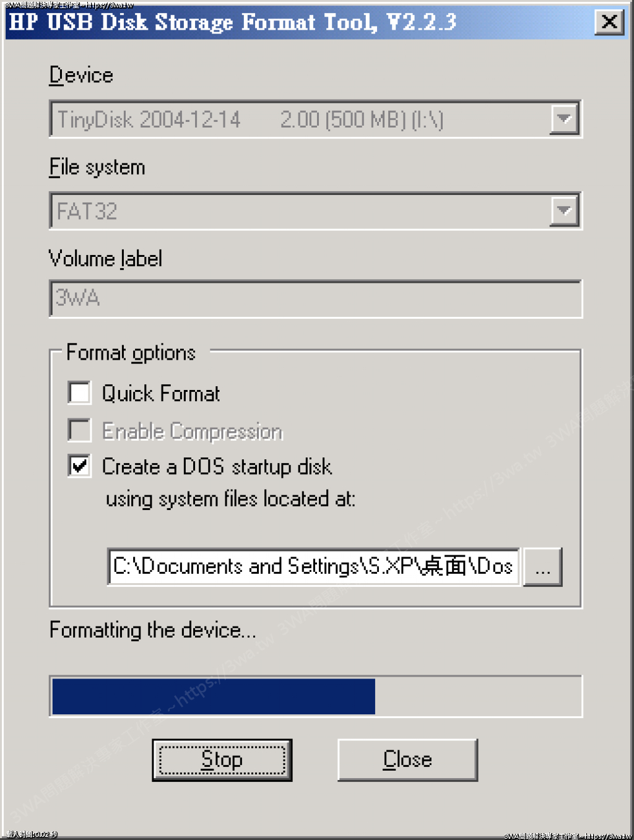Image resolution: width=634 pixels, height=840 pixels.
Task: Click the system files path text box
Action: click(313, 566)
